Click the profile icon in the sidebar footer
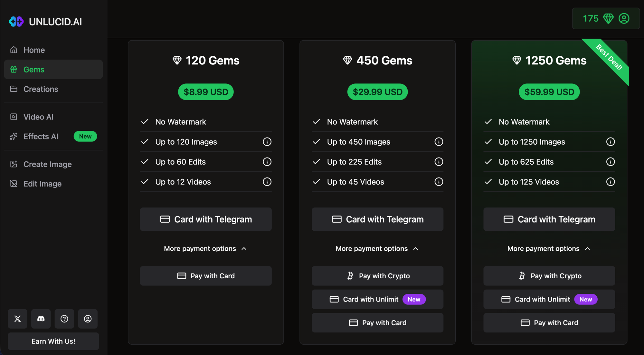The width and height of the screenshot is (644, 355). (88, 319)
